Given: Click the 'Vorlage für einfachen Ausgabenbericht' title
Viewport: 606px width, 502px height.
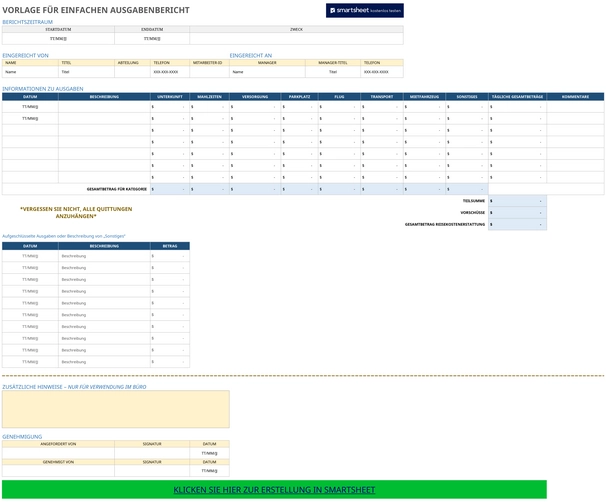Looking at the screenshot, I should coord(96,10).
